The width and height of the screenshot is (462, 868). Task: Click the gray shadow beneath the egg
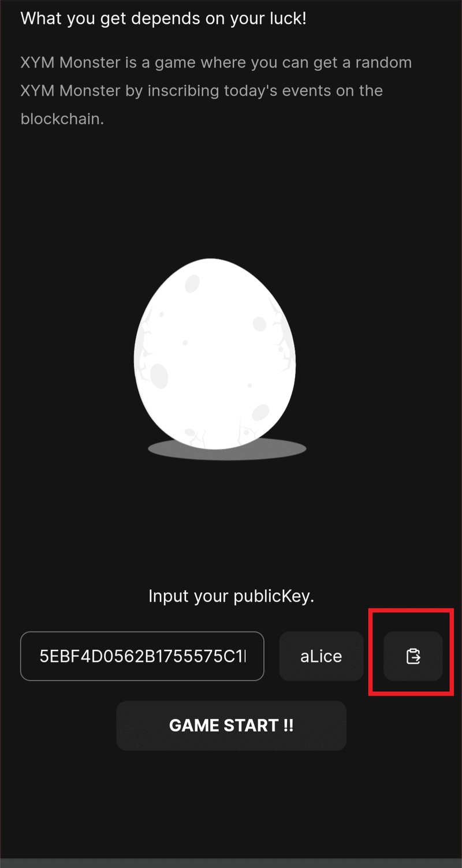pos(227,450)
